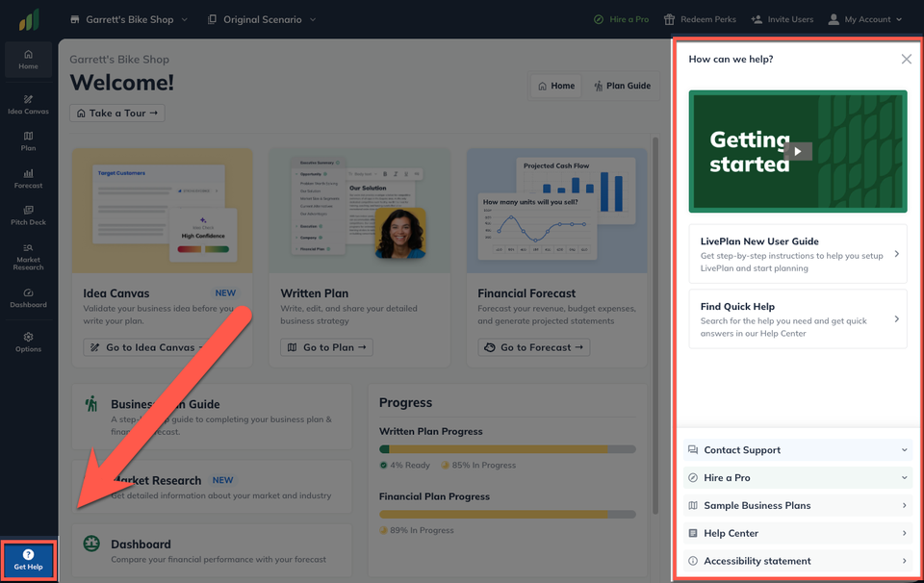This screenshot has width=924, height=583.
Task: Open the Original Scenario dropdown
Action: 262,19
